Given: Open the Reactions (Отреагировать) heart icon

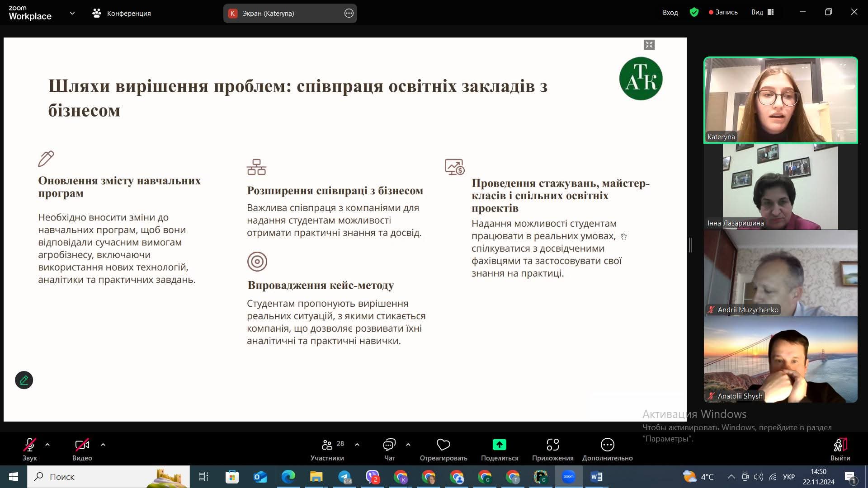Looking at the screenshot, I should point(443,445).
